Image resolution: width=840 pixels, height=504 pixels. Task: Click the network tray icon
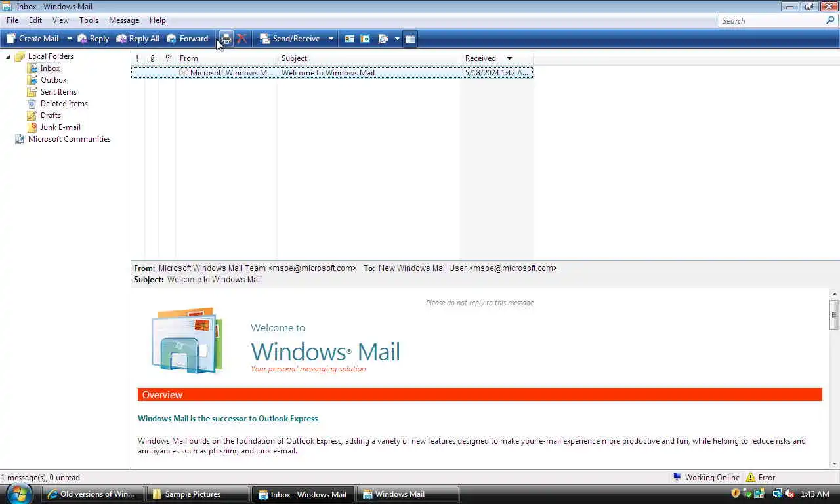(778, 493)
